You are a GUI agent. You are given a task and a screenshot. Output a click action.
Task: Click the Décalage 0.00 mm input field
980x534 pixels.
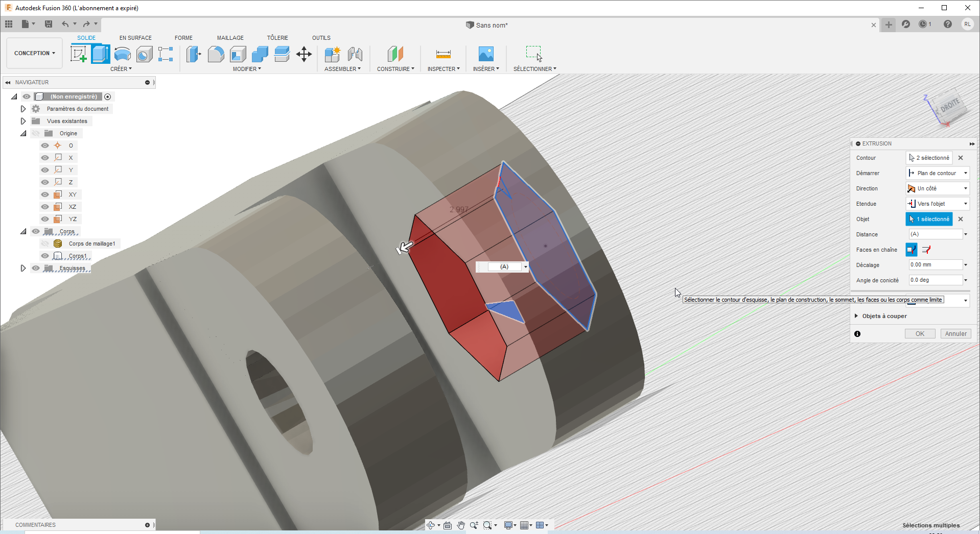(x=936, y=265)
